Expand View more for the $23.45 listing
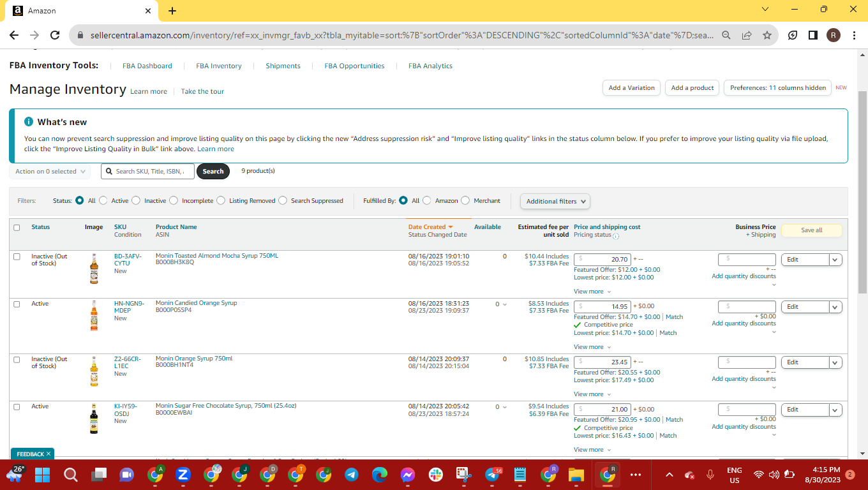868x490 pixels. click(x=592, y=394)
